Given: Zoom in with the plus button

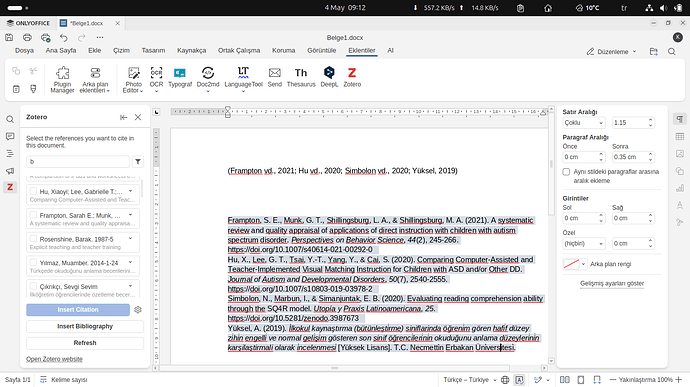Looking at the screenshot, I should point(679,380).
